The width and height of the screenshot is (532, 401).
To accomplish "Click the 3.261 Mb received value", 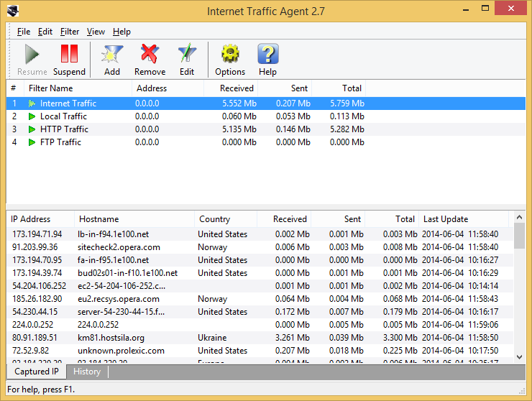I will [292, 338].
